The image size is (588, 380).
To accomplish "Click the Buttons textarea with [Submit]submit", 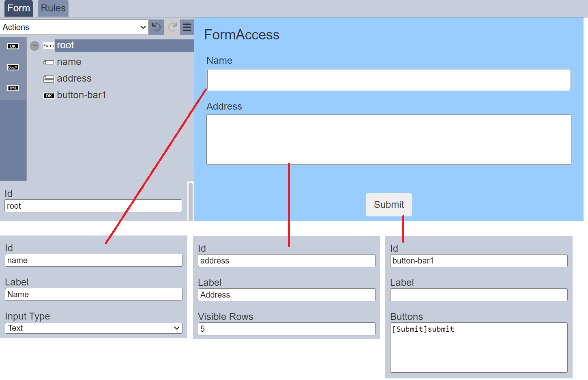I will click(479, 348).
